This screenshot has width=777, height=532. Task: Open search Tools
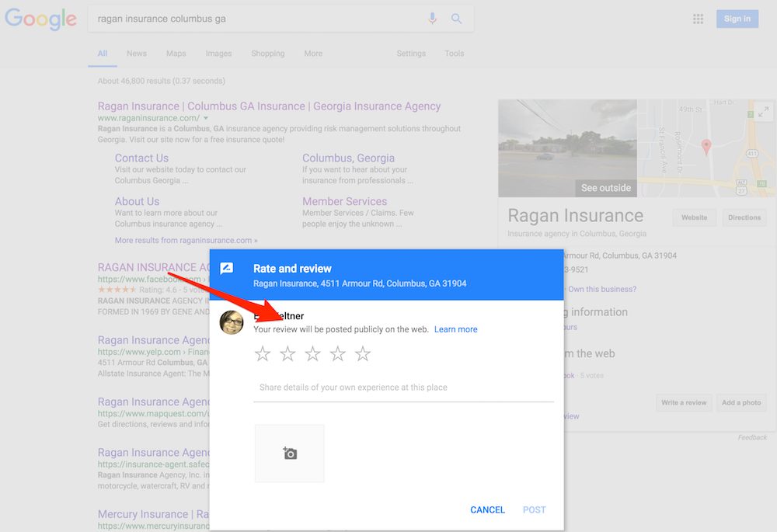click(454, 54)
